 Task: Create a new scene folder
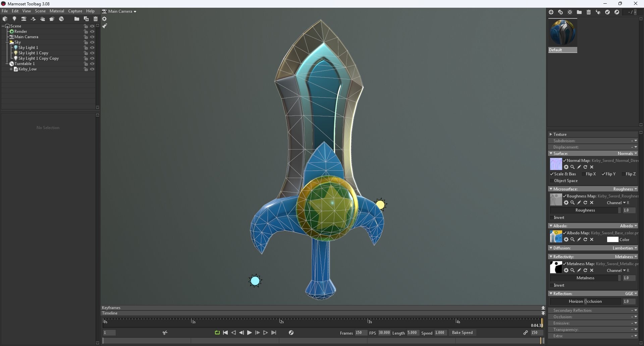click(77, 19)
